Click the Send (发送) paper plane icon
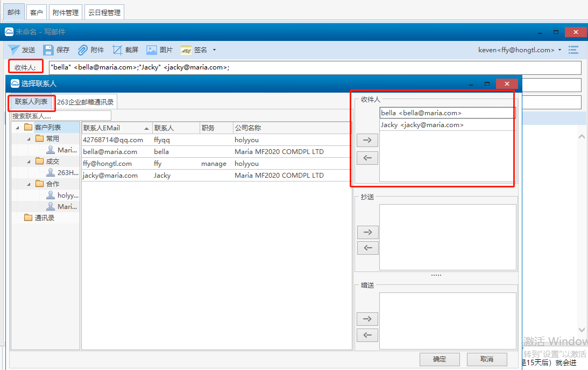 coord(14,50)
